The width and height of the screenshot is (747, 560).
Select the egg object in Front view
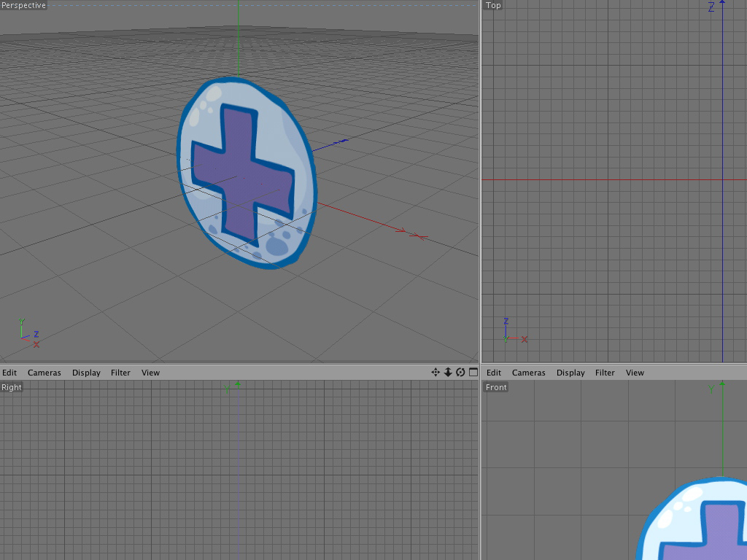click(x=693, y=519)
